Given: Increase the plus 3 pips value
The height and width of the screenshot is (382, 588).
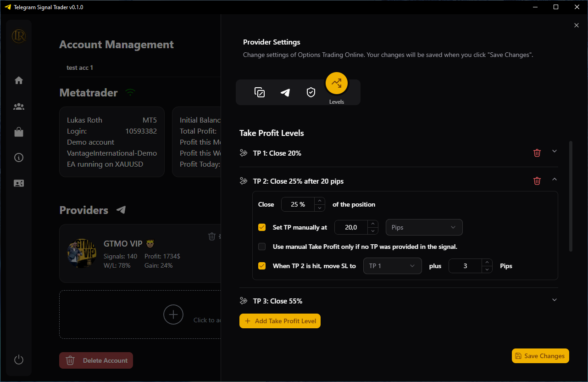Looking at the screenshot, I should pos(487,263).
